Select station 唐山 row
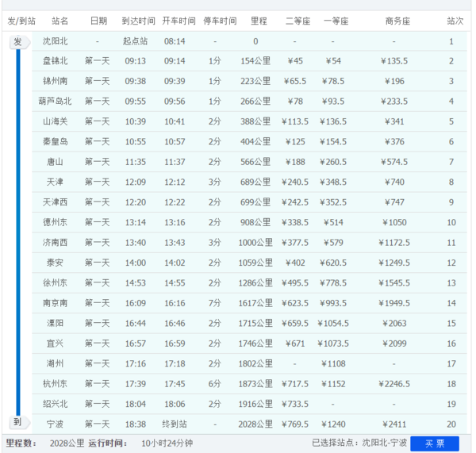Screen dimensions: 476x453 pyautogui.click(x=249, y=162)
